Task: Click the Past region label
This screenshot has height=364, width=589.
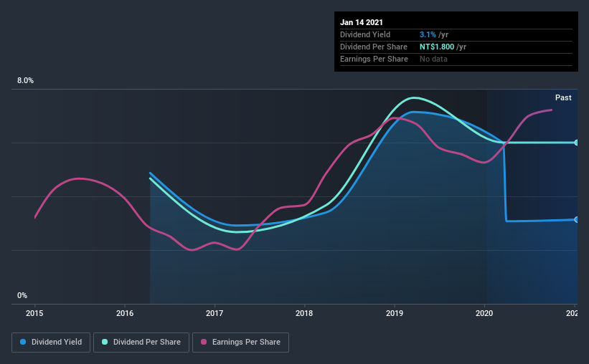Action: [x=563, y=97]
